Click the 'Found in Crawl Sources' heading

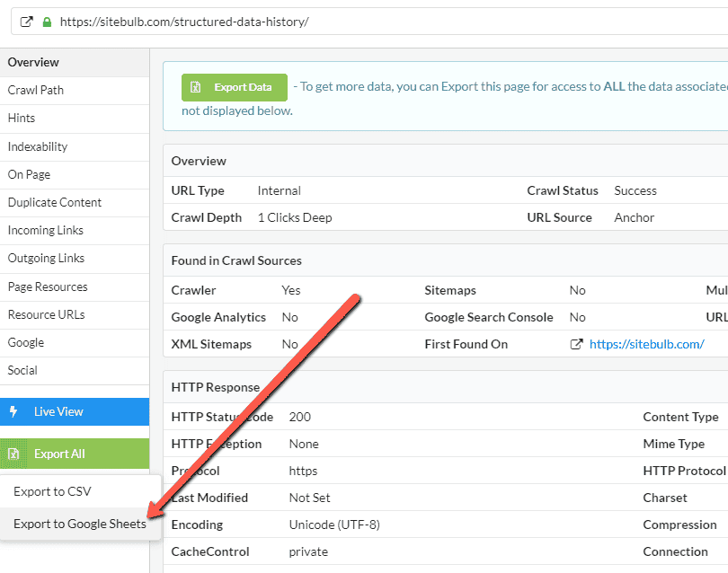(x=236, y=260)
